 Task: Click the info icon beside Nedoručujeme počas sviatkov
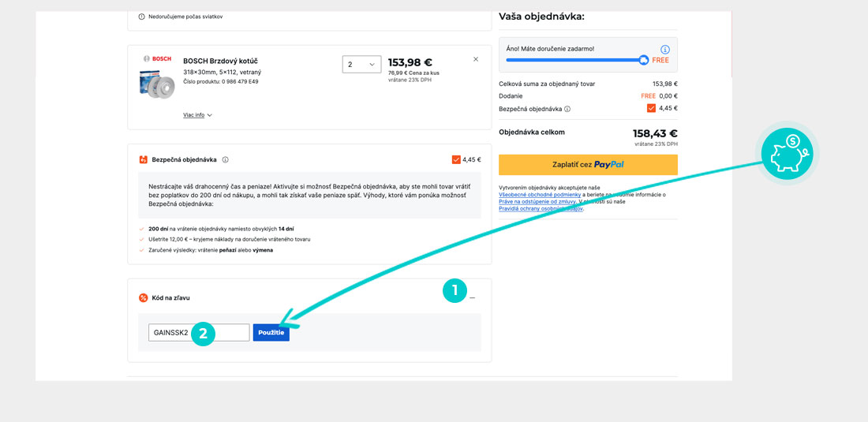click(x=141, y=17)
